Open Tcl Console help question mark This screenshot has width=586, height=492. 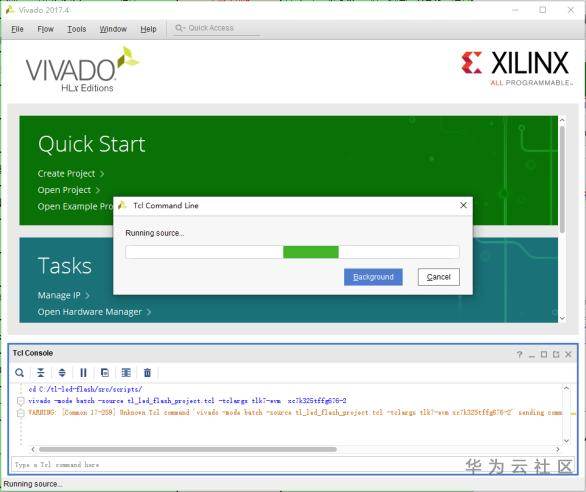pos(519,354)
